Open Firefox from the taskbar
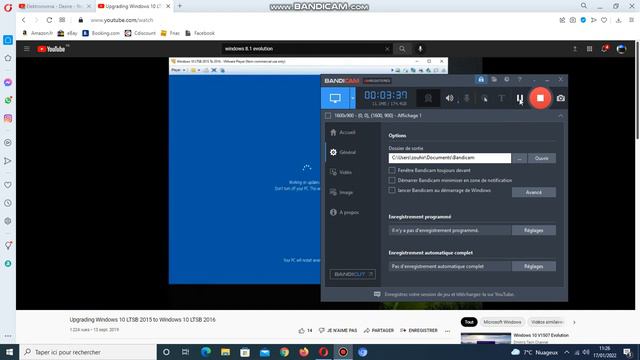Screen dimensions: 640x360 pos(304,352)
